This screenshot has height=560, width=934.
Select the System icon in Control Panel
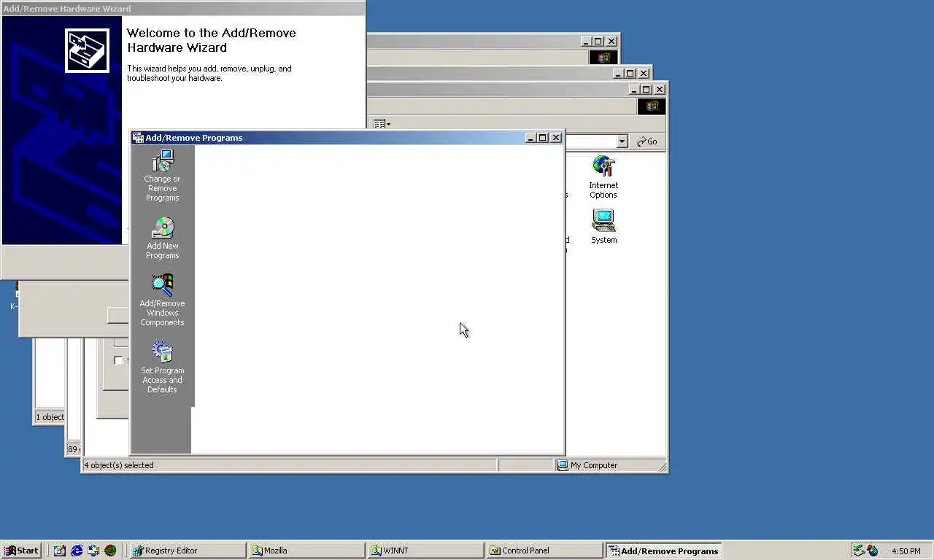point(603,226)
